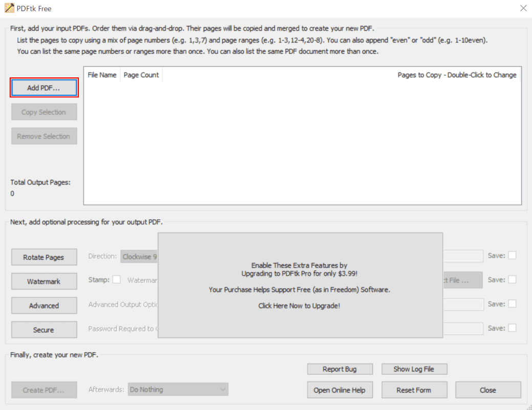Click input field in Advanced row
532x410 pixels.
coord(463,304)
